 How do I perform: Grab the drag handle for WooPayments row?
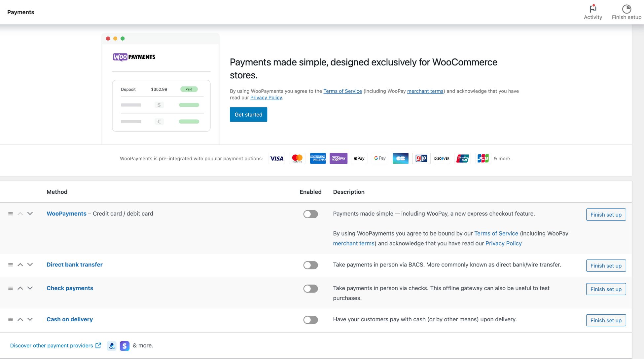[11, 214]
